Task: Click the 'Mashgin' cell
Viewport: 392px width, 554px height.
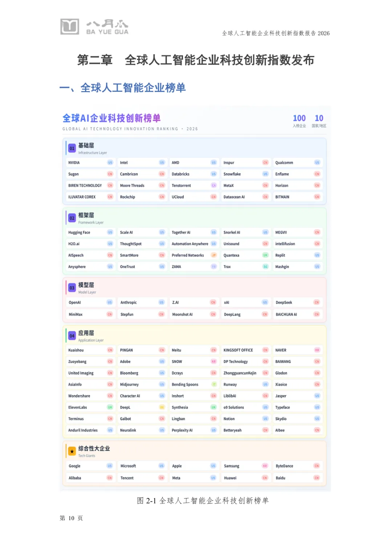Action: [297, 267]
